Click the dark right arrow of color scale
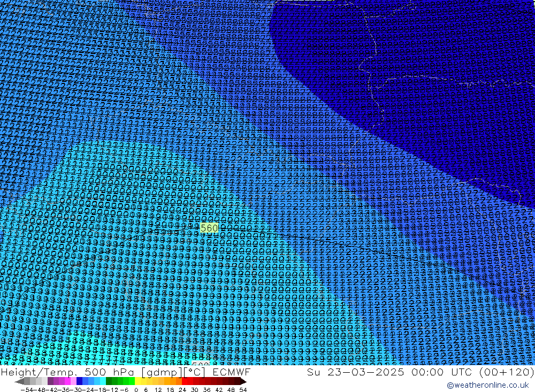The image size is (535, 392). coord(243,381)
